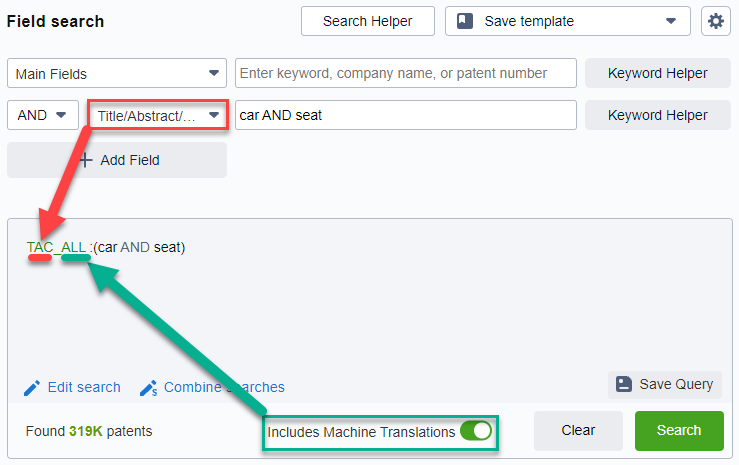Focus the empty keyword input field
739x465 pixels.
[x=405, y=73]
